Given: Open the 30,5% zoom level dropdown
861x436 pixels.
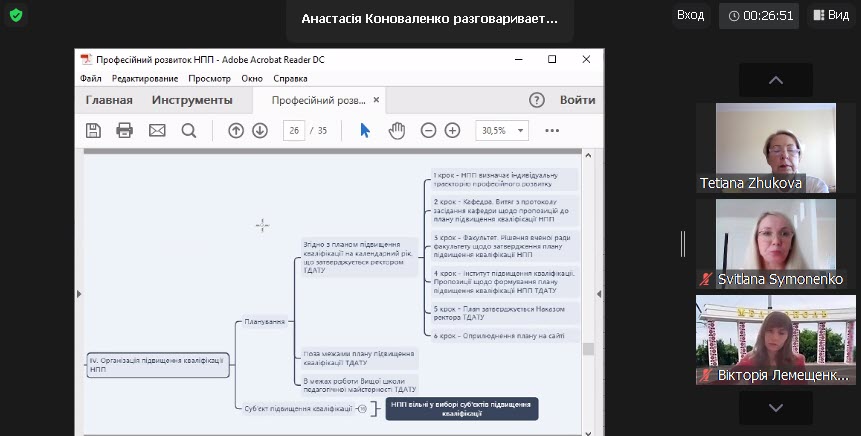Looking at the screenshot, I should click(x=505, y=130).
